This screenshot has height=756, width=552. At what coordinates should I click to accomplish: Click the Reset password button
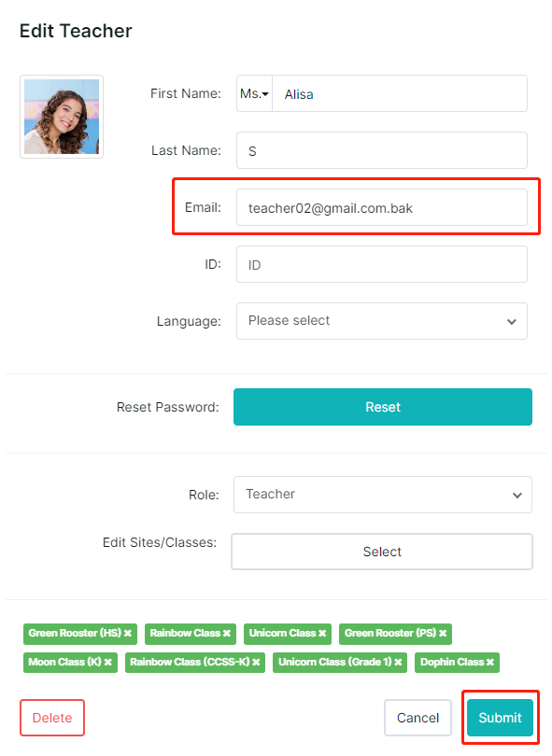tap(383, 407)
